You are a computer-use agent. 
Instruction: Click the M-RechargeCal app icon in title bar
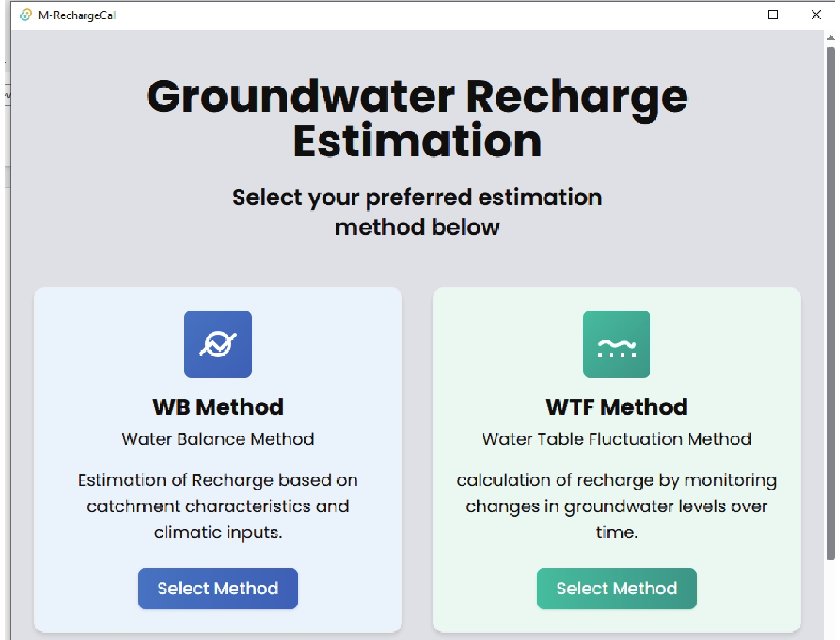(x=26, y=15)
